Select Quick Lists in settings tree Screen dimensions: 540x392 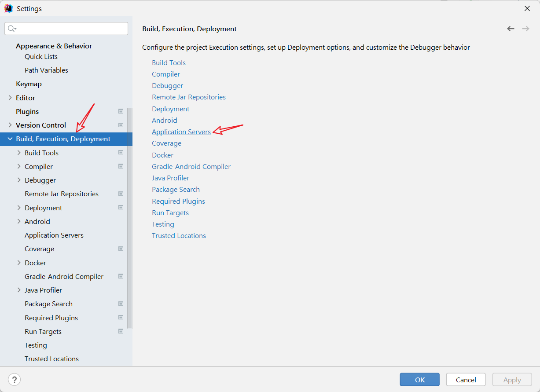click(41, 56)
